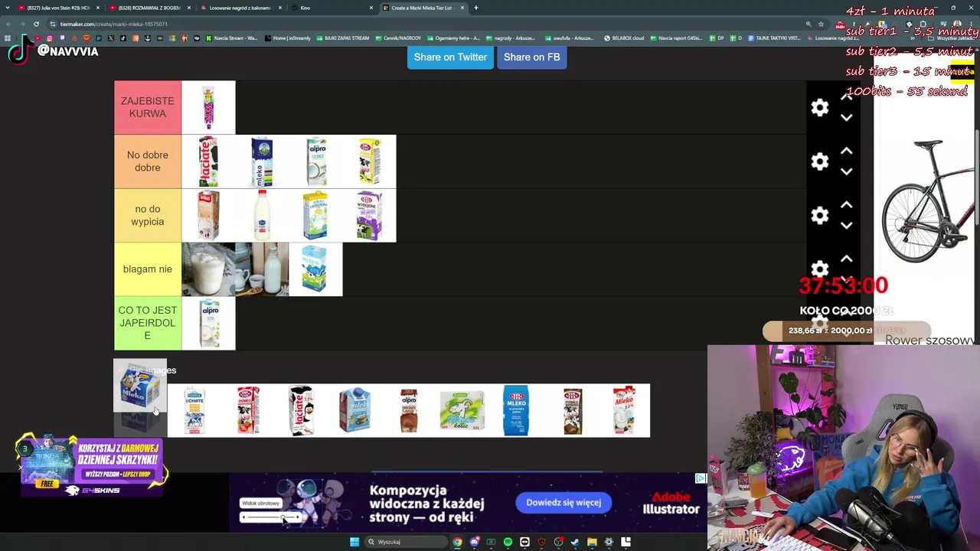
Task: Go back in the browser
Action: (x=8, y=24)
